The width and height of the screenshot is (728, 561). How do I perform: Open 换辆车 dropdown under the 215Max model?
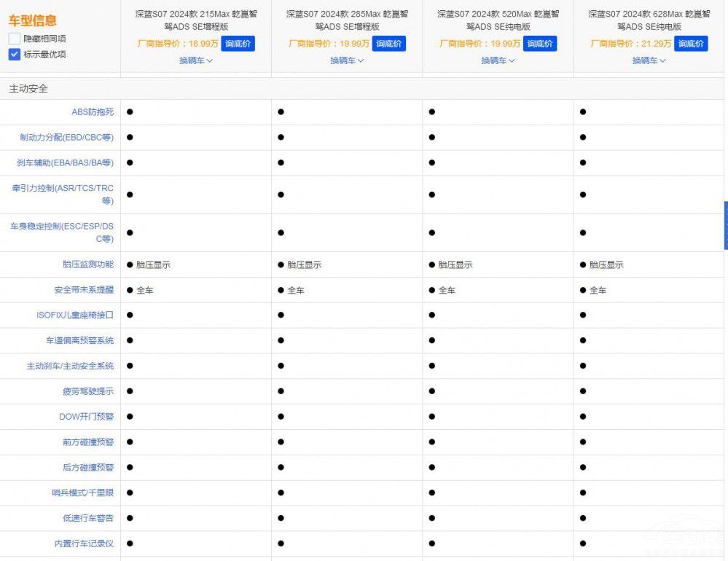tap(196, 60)
